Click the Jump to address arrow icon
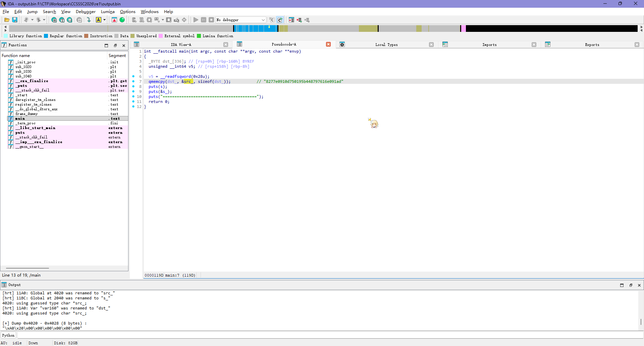 [89, 20]
